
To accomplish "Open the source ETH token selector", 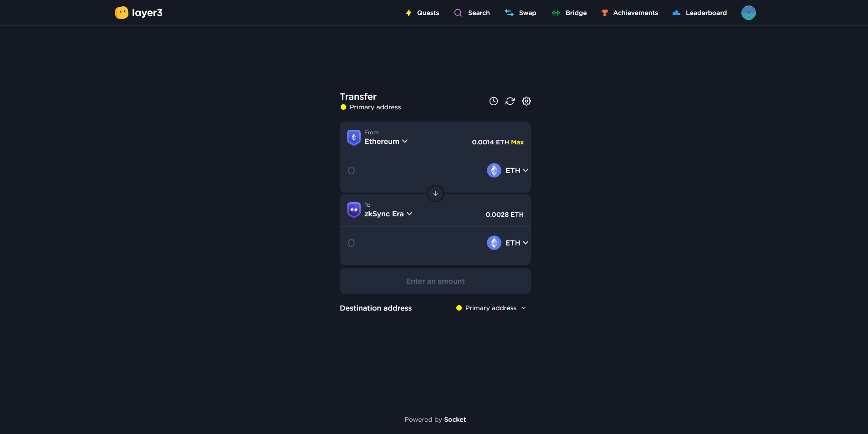I will (x=508, y=170).
